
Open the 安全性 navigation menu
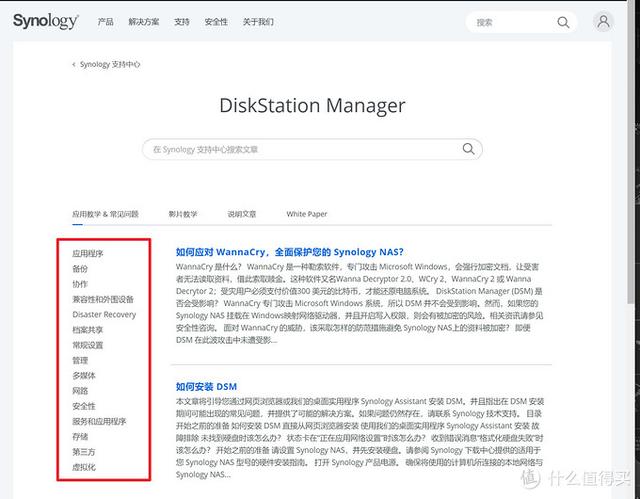[216, 22]
